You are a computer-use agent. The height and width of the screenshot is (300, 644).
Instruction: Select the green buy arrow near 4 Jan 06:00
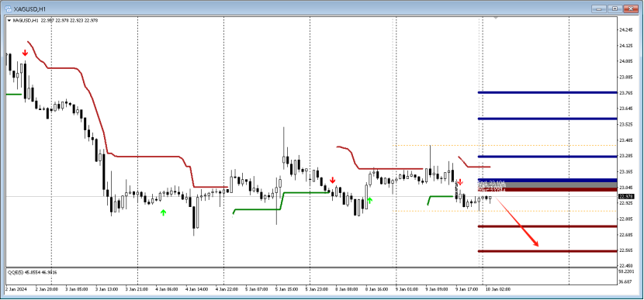[x=164, y=212]
